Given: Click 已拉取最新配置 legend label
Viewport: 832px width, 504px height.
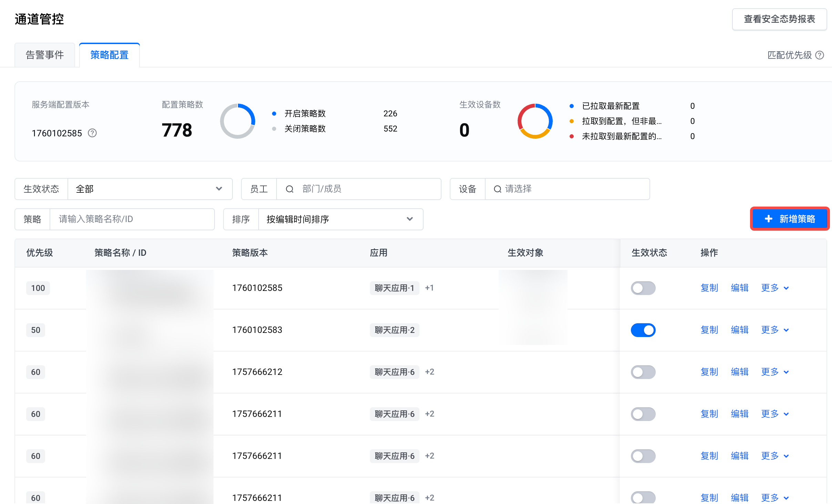Looking at the screenshot, I should point(611,106).
